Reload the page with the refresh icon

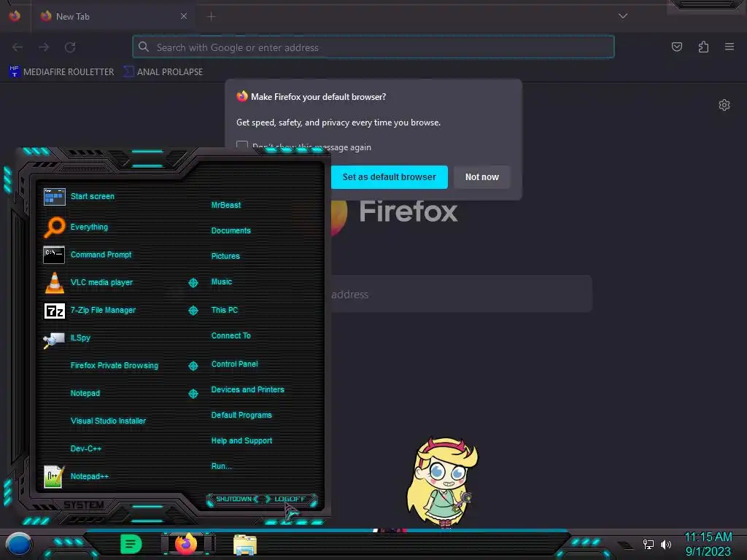pos(70,47)
